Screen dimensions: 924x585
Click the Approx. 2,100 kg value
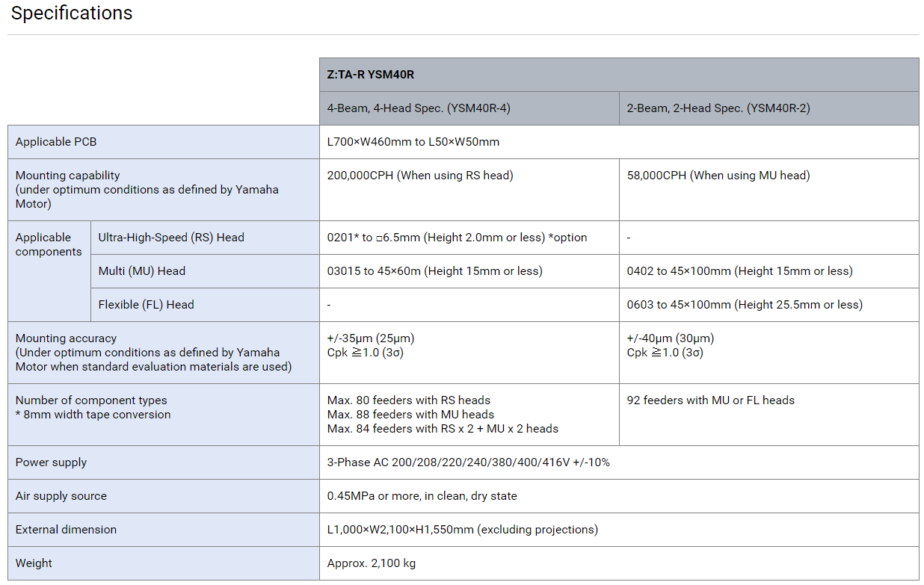coord(372,563)
